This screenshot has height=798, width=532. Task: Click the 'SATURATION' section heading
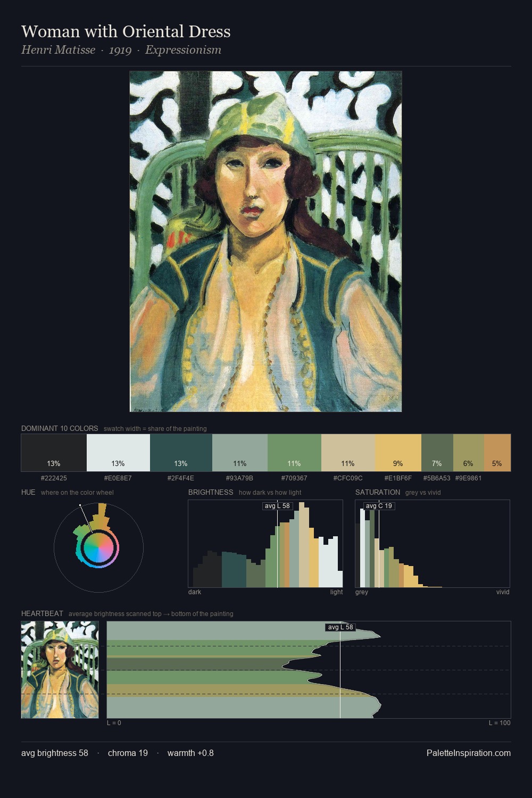(x=378, y=492)
